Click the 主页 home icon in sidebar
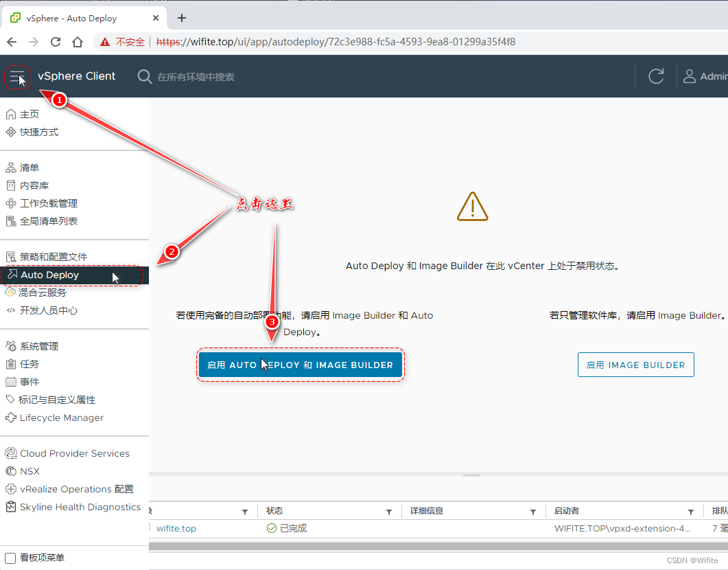Image resolution: width=728 pixels, height=570 pixels. pos(11,114)
